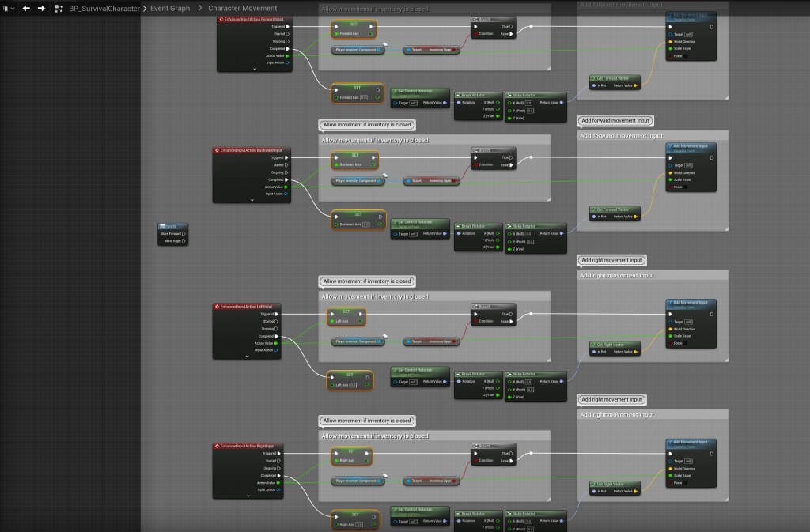Click Started pin on EnhancedInputAction ForwardInput node

287,33
